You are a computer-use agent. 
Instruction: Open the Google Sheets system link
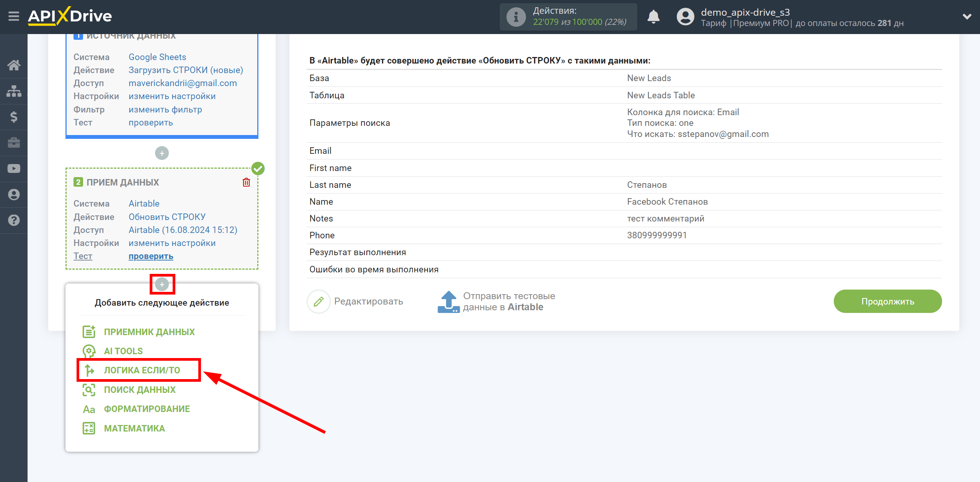pyautogui.click(x=157, y=57)
